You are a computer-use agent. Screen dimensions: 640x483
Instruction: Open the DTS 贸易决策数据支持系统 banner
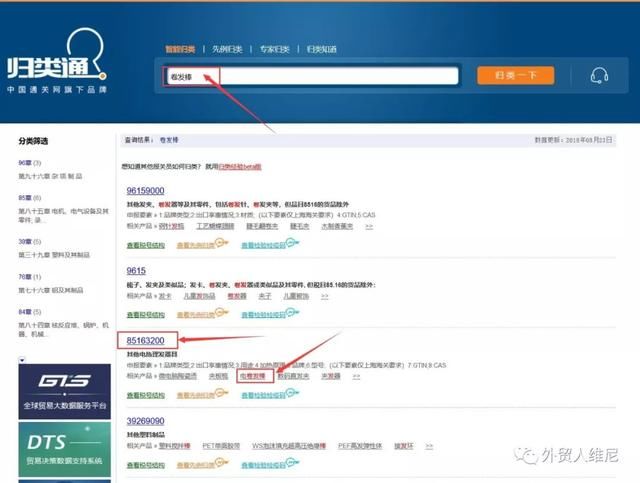pos(64,449)
